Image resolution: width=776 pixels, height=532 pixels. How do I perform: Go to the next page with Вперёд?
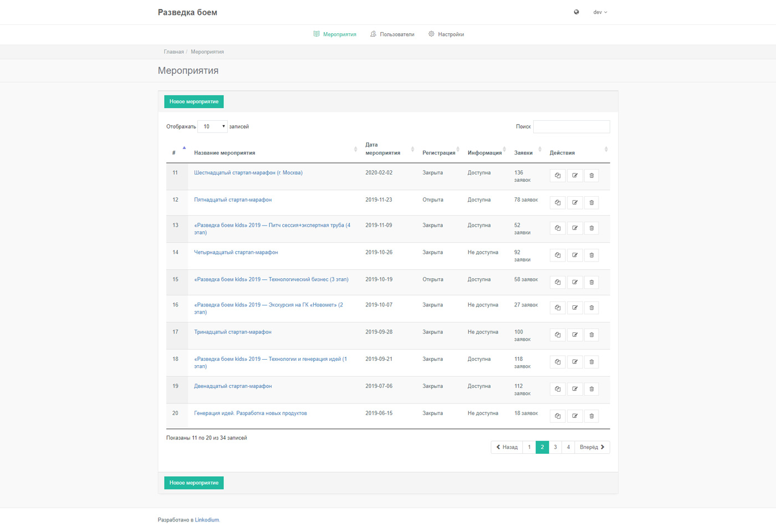click(592, 447)
